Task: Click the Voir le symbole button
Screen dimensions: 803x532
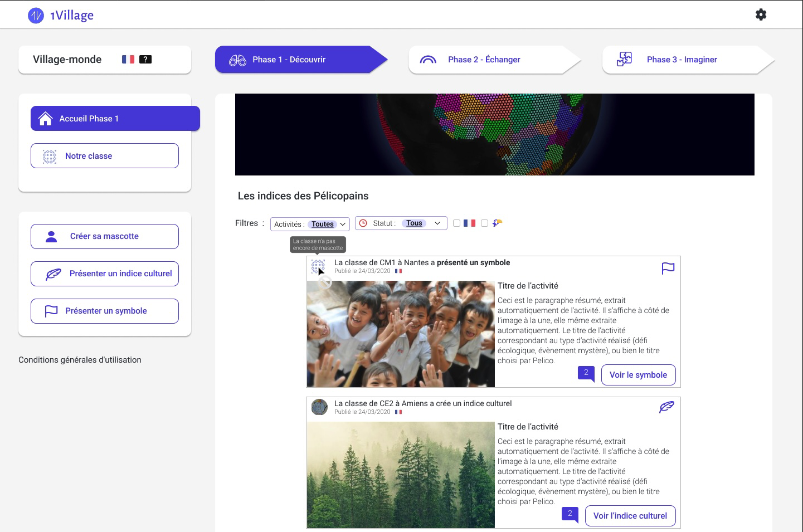Action: coord(639,375)
